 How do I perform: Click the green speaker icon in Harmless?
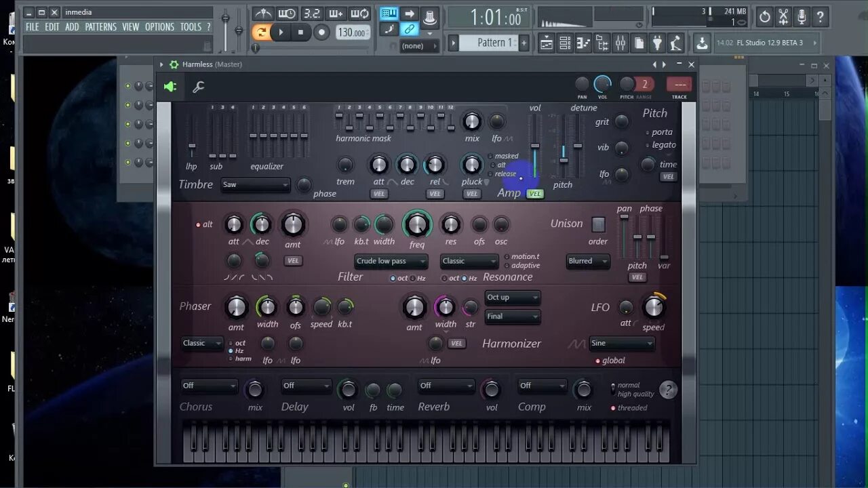(x=170, y=87)
